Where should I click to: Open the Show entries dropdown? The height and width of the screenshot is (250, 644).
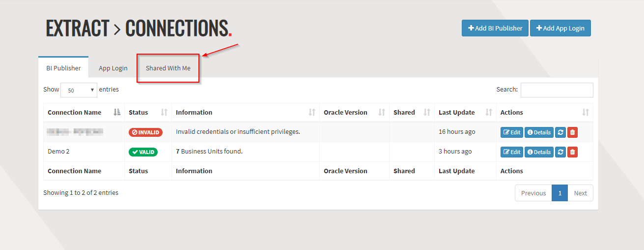pos(79,90)
